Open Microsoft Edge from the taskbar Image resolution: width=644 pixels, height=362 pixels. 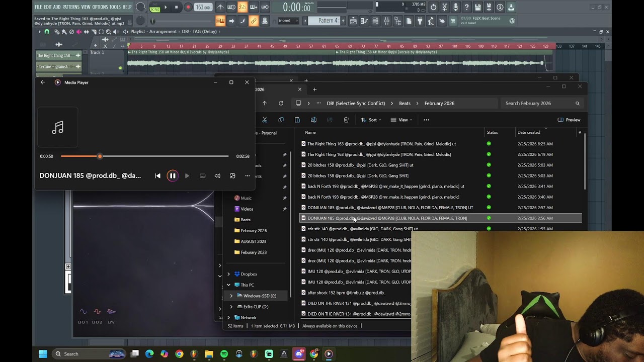[149, 354]
